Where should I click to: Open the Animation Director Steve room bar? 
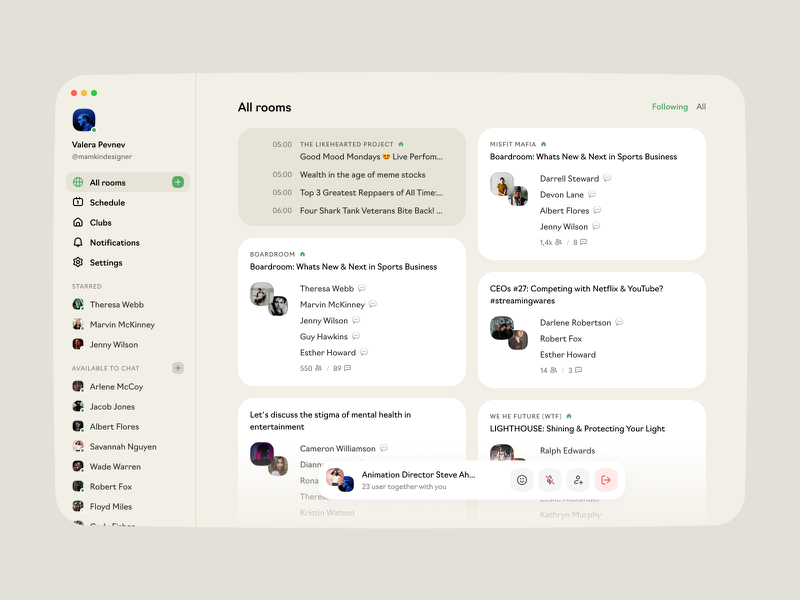click(420, 474)
